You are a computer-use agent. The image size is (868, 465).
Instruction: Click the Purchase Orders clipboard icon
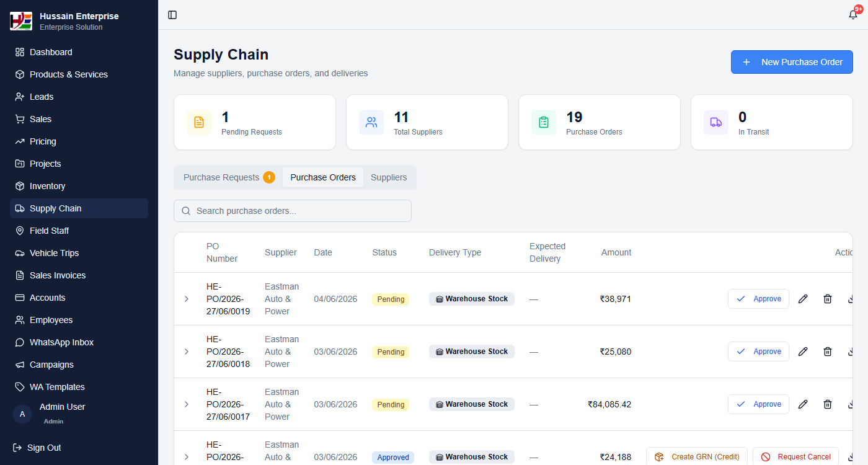pos(544,122)
